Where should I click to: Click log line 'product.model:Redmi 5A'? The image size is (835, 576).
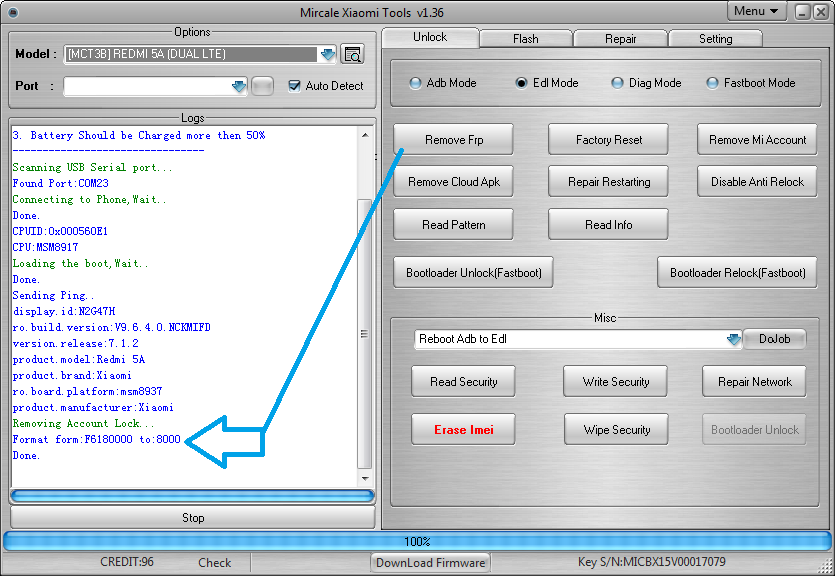tap(78, 359)
